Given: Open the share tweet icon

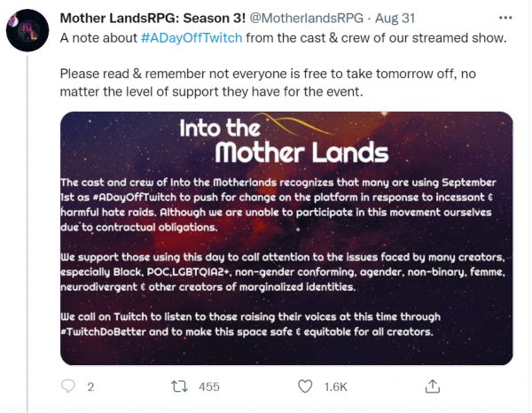Looking at the screenshot, I should (x=433, y=386).
